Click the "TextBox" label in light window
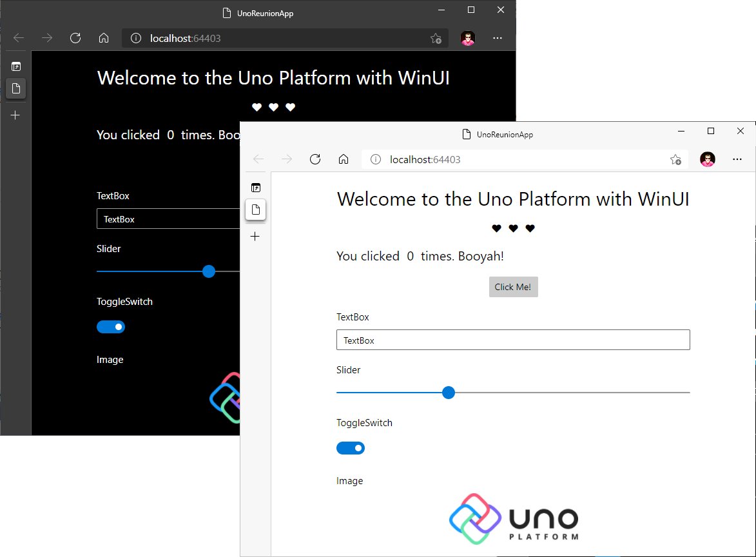 353,317
